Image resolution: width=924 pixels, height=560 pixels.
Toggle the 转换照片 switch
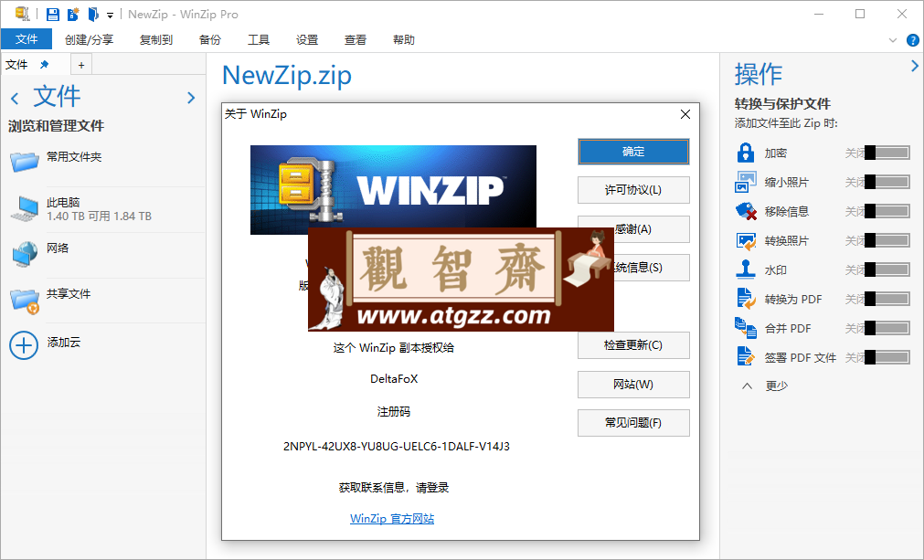coord(887,240)
